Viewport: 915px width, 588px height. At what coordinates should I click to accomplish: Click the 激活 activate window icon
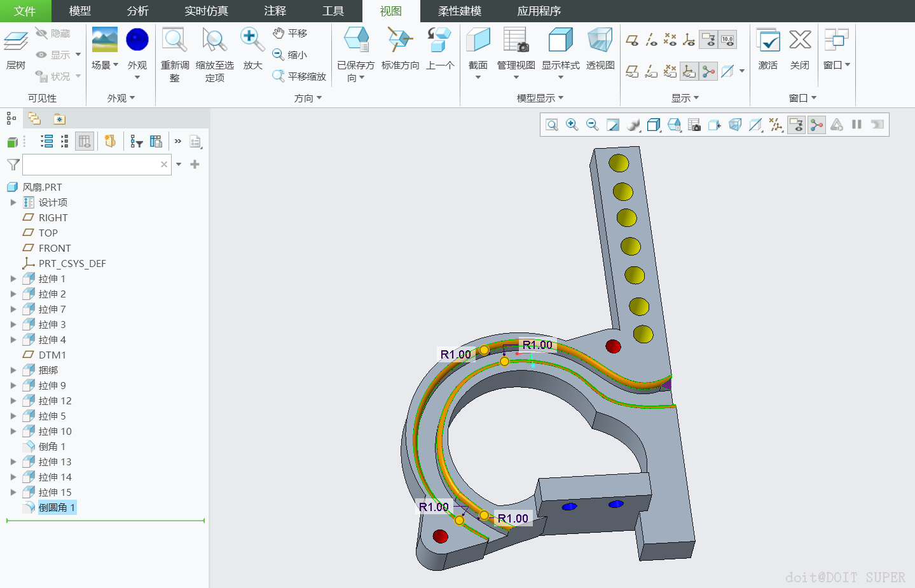coord(768,41)
